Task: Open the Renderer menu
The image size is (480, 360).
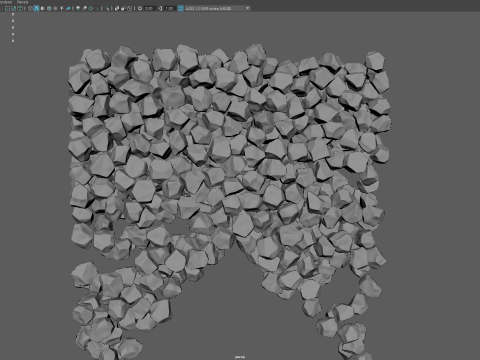Action: click(x=6, y=2)
